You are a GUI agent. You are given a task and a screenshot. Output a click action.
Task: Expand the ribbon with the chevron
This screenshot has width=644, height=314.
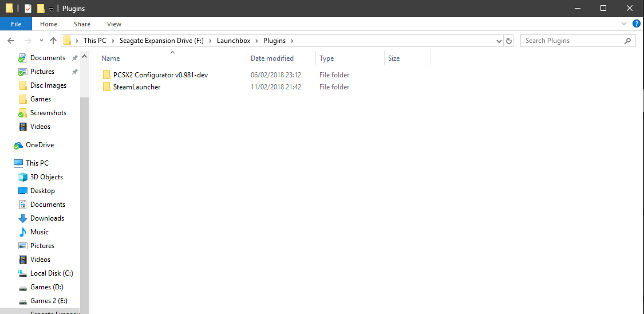click(624, 24)
